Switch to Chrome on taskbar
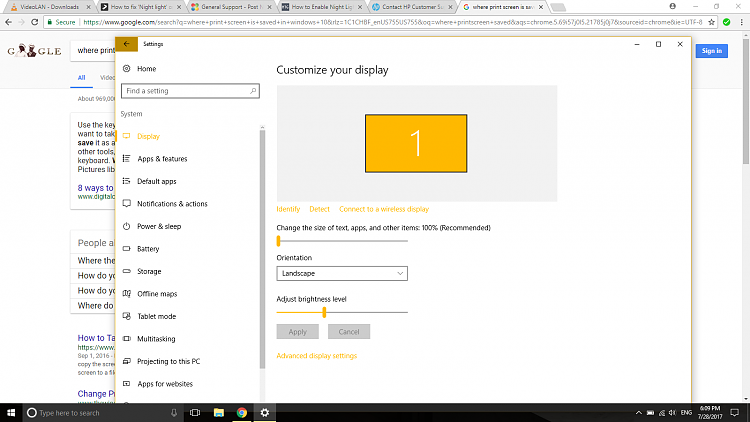750x422 pixels. tap(242, 412)
